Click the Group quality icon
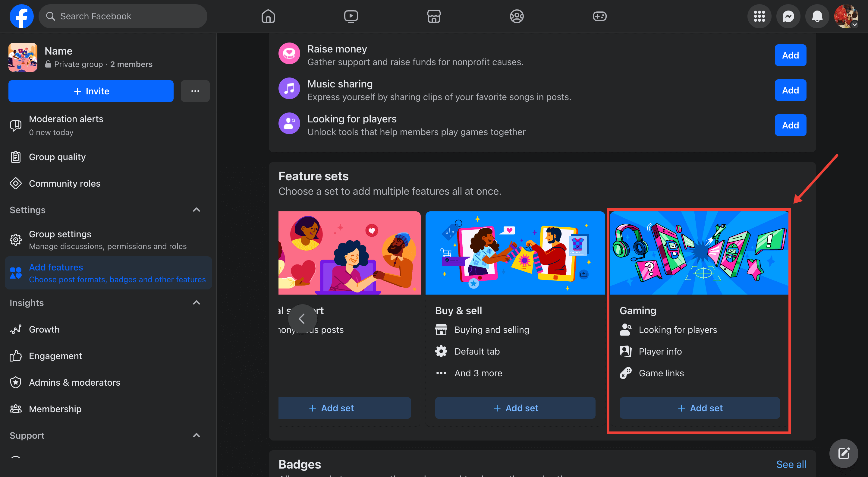Viewport: 868px width, 477px height. (x=16, y=156)
